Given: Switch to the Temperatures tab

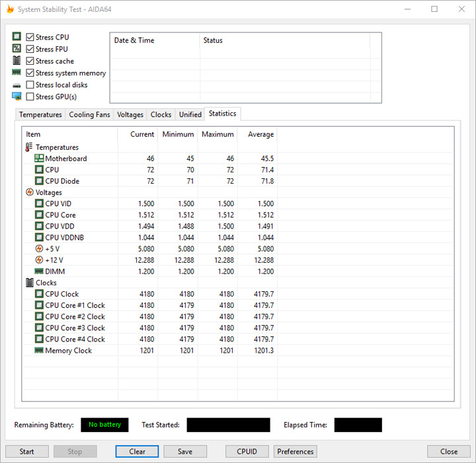Looking at the screenshot, I should 40,115.
